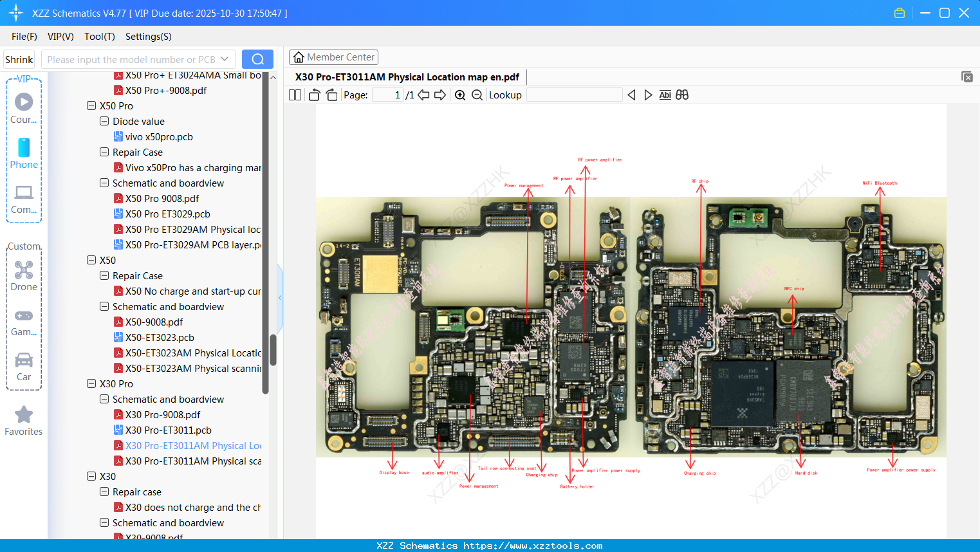980x552 pixels.
Task: Open the Drone category in sidebar
Action: point(24,276)
